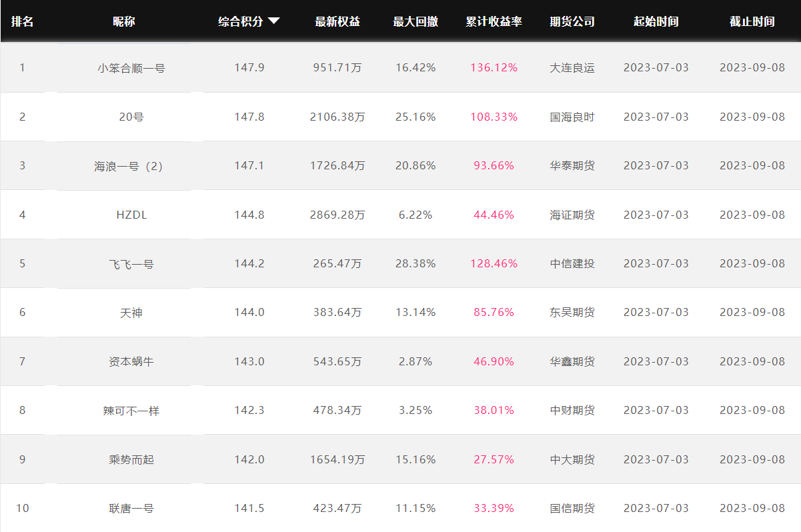Open the nickname 20号
The height and width of the screenshot is (532, 801).
(x=131, y=117)
